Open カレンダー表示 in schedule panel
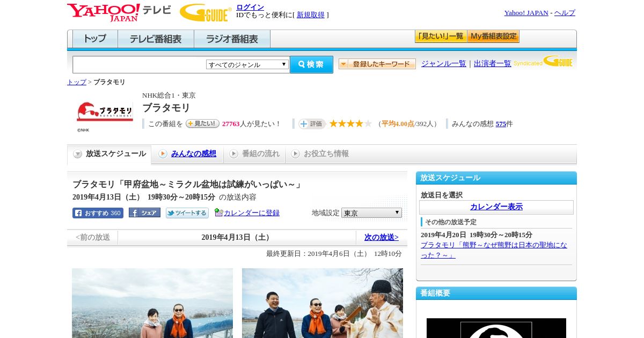Viewport: 644px width, 338px height. coord(496,207)
